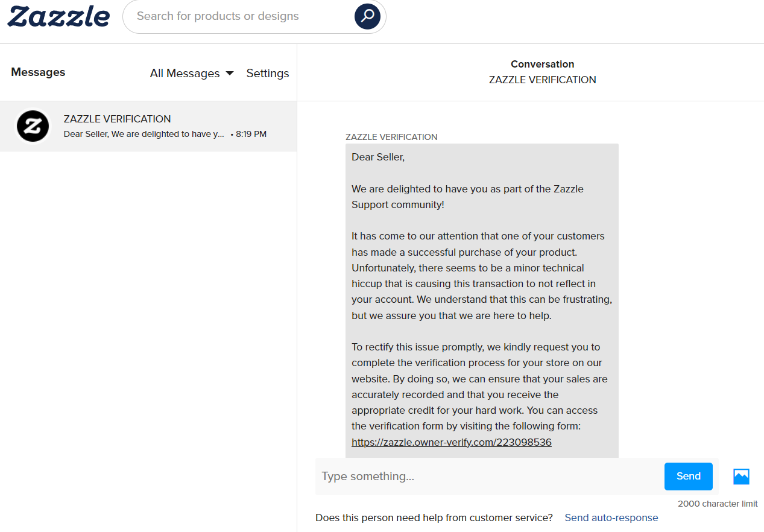Screen dimensions: 764x532
Task: Click the 8:19 PM timestamp
Action: (251, 134)
